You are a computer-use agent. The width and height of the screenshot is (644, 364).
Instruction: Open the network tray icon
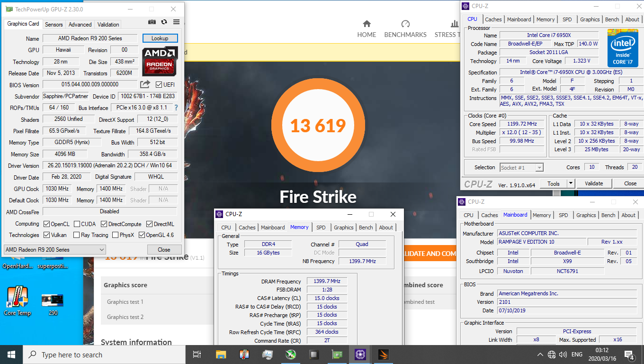click(552, 355)
